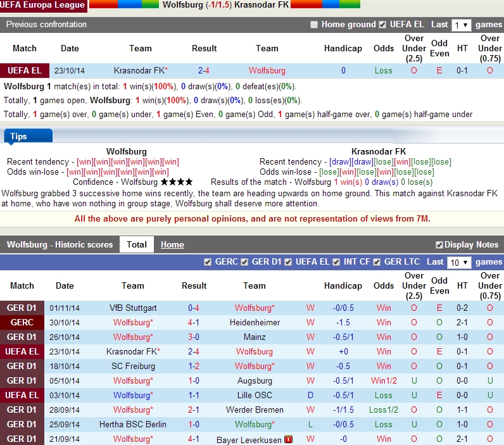Click the red color bar left of the match title
The width and height of the screenshot is (504, 445).
click(x=103, y=4)
